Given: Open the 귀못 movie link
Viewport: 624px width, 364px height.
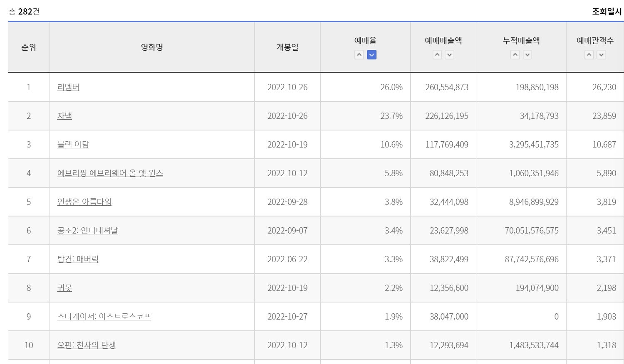Looking at the screenshot, I should pos(64,288).
